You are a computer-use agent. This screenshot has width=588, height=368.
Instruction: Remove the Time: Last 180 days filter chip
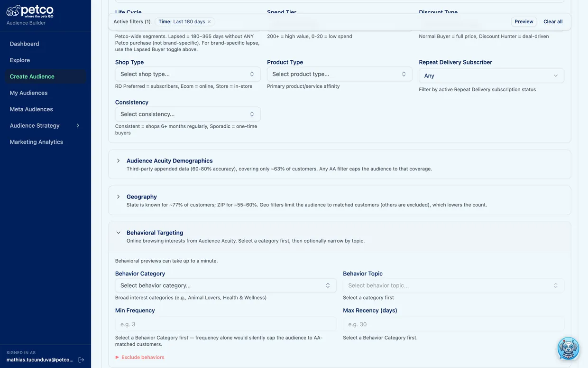[209, 22]
